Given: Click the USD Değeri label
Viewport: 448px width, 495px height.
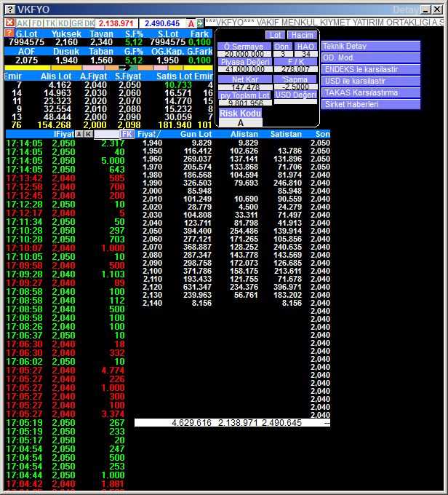Looking at the screenshot, I should coord(295,95).
